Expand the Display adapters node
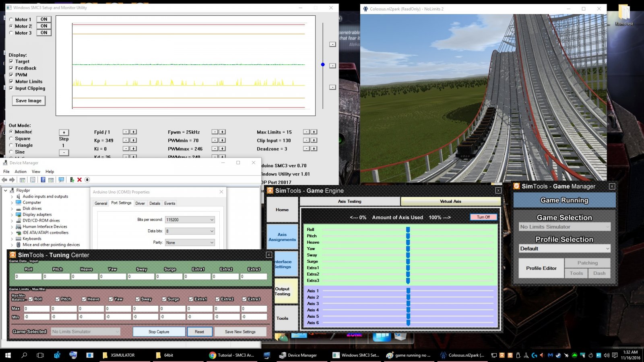This screenshot has height=362, width=644. click(12, 214)
